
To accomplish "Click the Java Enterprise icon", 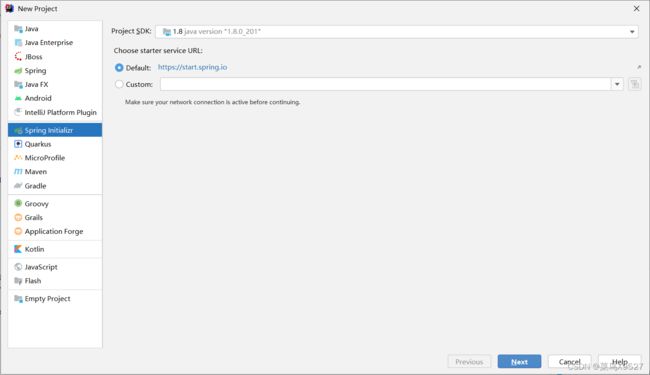I will (18, 43).
